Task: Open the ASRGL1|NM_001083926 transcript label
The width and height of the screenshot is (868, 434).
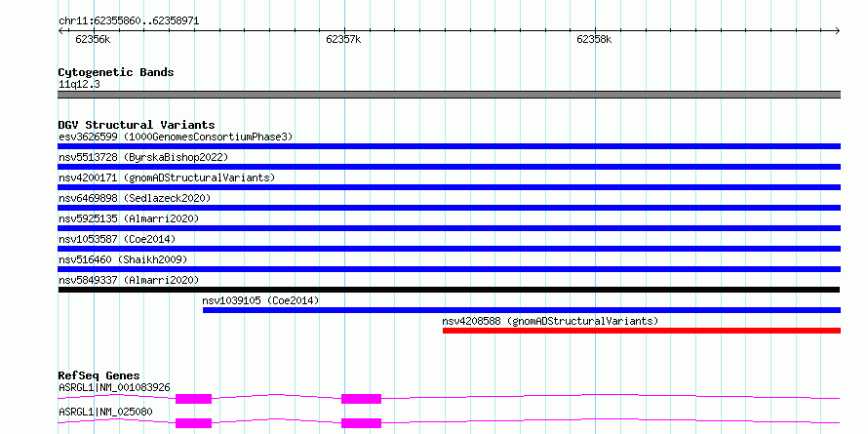Action: [x=114, y=387]
